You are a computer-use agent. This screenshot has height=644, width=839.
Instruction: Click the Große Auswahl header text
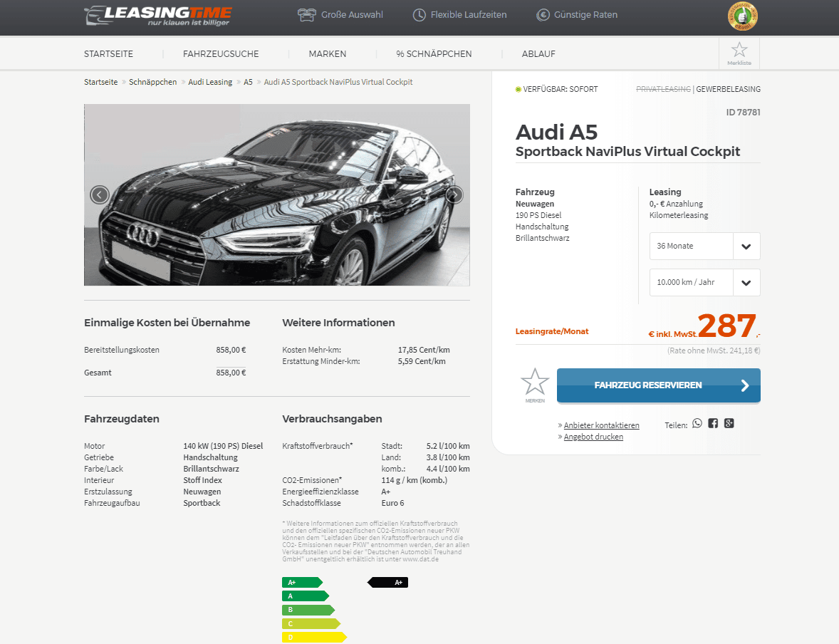click(x=352, y=15)
